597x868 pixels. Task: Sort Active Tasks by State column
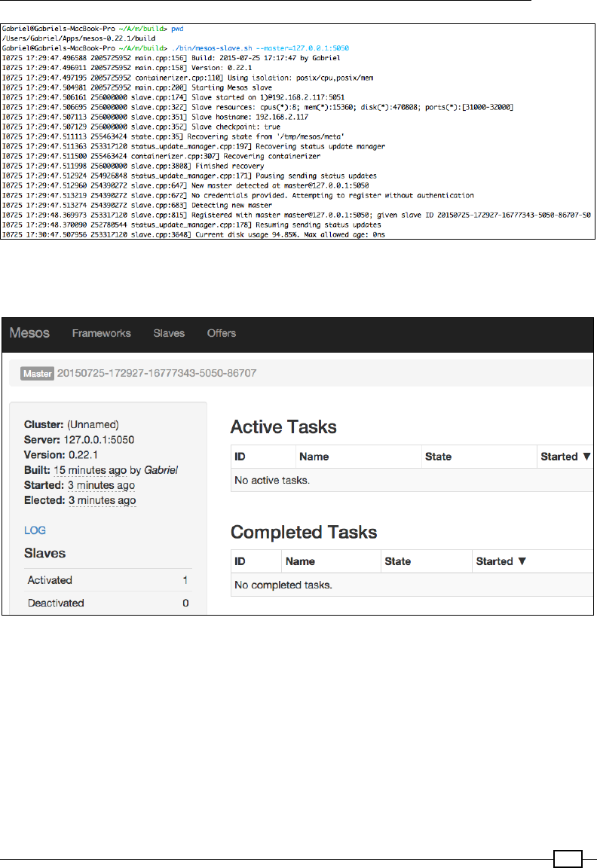[x=479, y=457]
